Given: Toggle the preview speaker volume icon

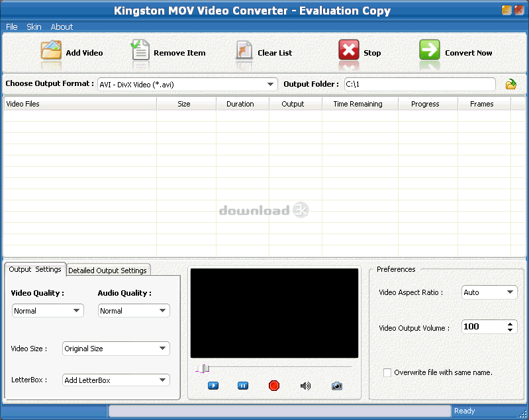Looking at the screenshot, I should 305,386.
